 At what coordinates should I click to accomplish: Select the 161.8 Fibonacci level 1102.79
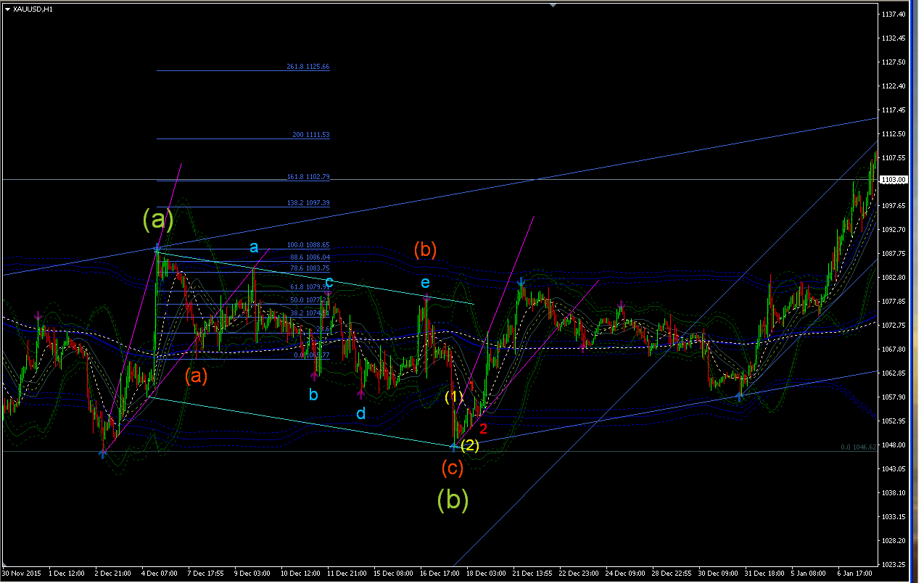(308, 177)
